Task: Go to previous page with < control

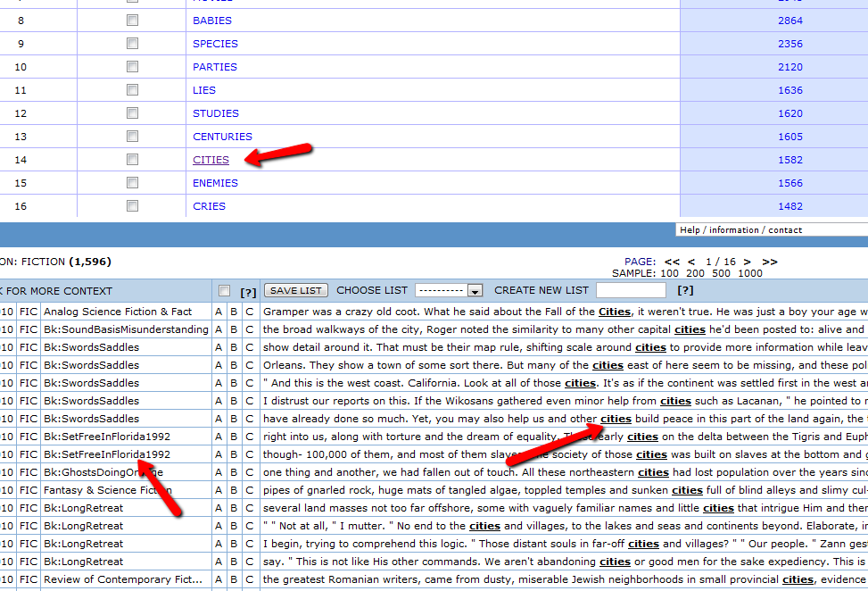Action: [691, 262]
